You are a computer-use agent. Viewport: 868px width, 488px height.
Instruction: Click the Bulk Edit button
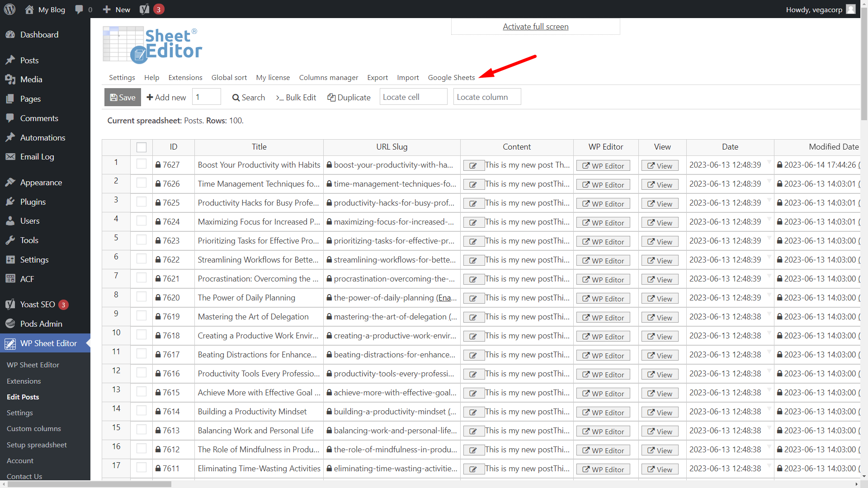pos(296,97)
